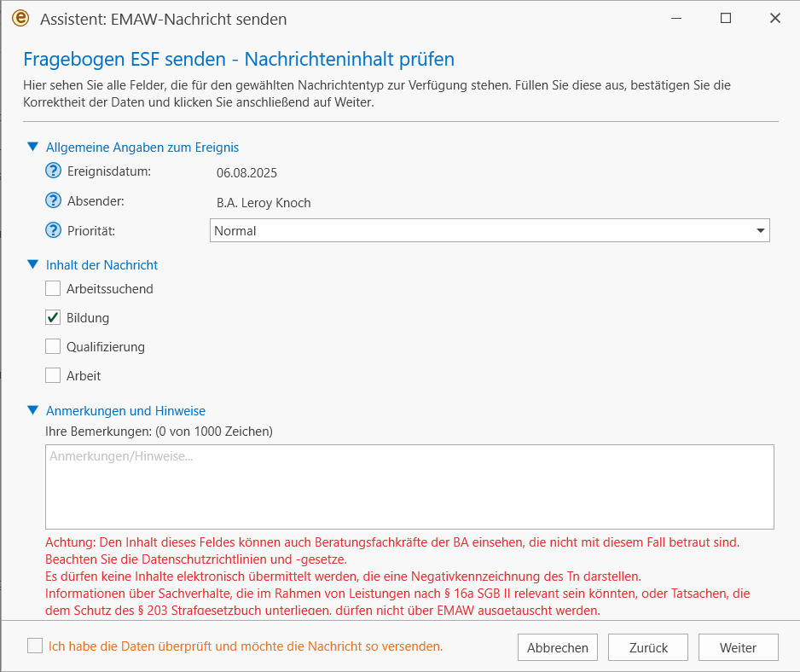
Task: Uncheck the Bildung checkbox
Action: point(53,317)
